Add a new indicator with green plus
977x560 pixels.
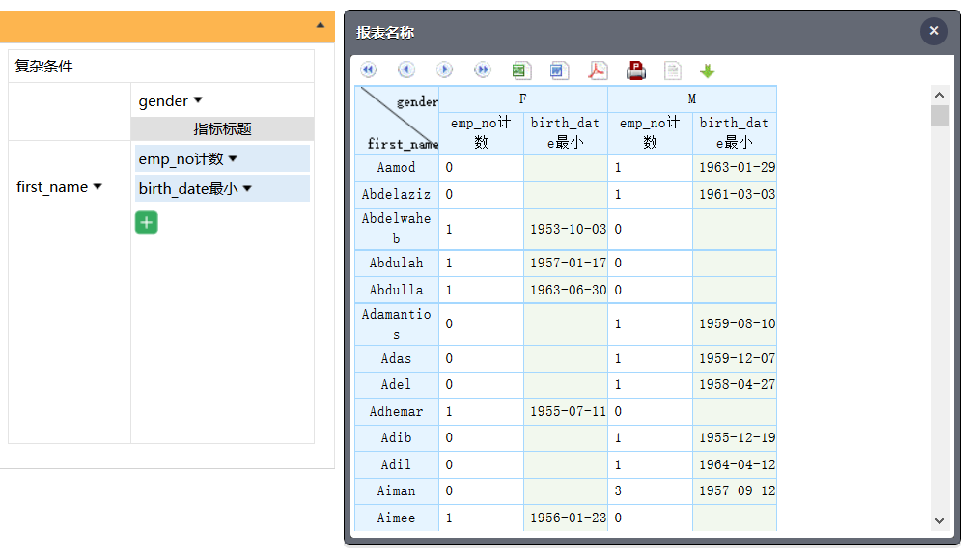[x=146, y=223]
